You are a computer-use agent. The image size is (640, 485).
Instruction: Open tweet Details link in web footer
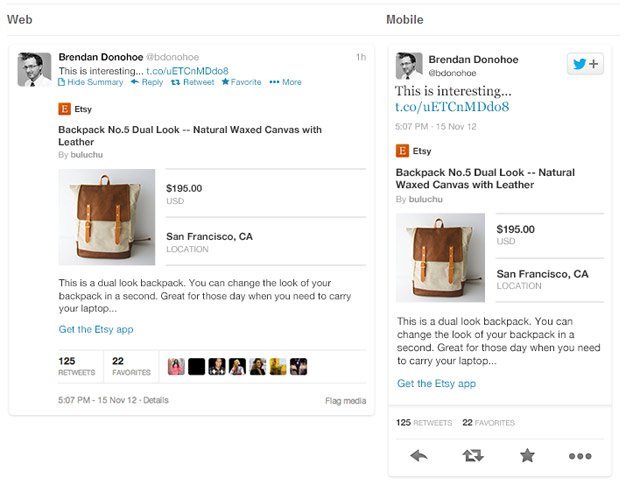[x=154, y=400]
